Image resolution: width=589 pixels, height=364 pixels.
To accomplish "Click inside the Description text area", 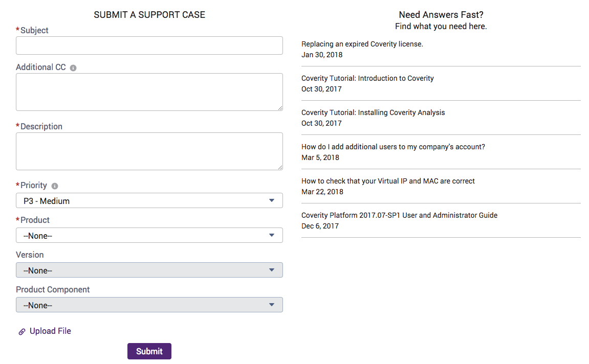I will pos(149,151).
